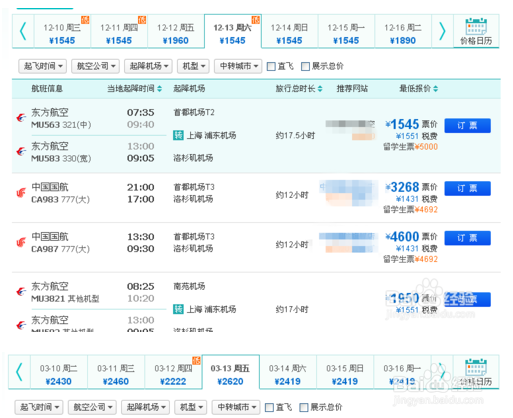This screenshot has height=418, width=513.
Task: Click flight number MU3821 其他机型
Action: click(65, 299)
